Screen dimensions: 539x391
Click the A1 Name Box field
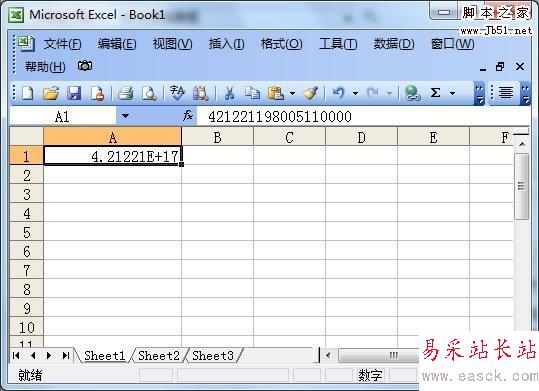coord(63,116)
